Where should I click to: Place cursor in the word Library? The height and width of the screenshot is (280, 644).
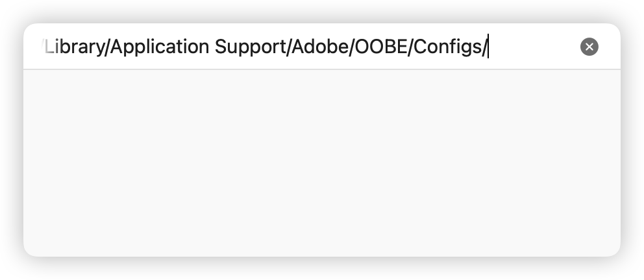tap(75, 47)
